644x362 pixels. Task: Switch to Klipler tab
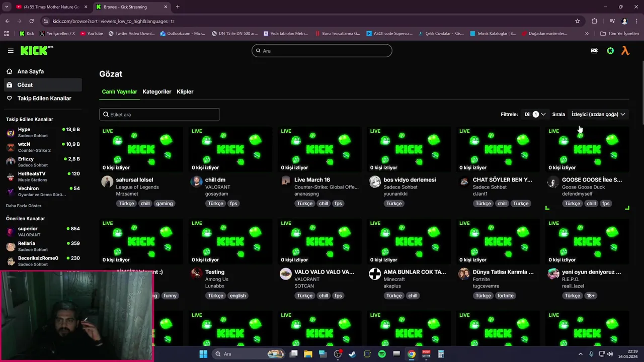(x=185, y=92)
